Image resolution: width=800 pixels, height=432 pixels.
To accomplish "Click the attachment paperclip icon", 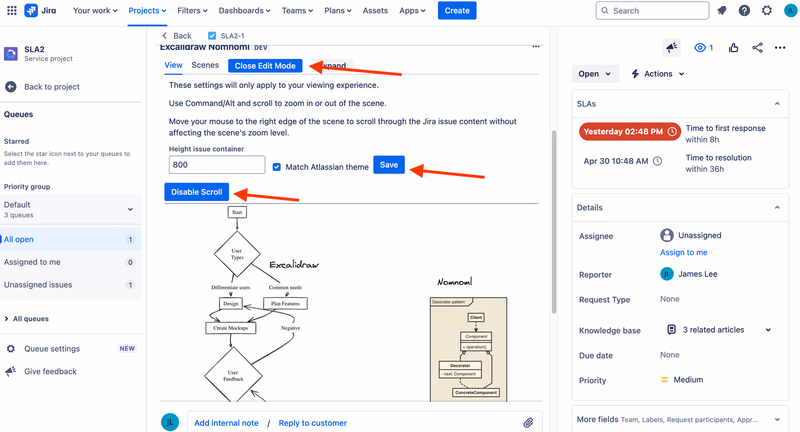I will tap(528, 423).
